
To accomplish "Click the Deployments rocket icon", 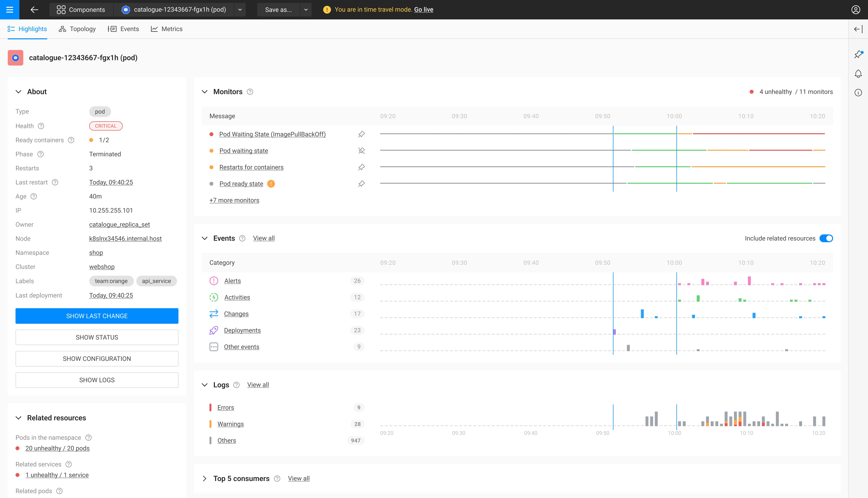I will pyautogui.click(x=214, y=330).
